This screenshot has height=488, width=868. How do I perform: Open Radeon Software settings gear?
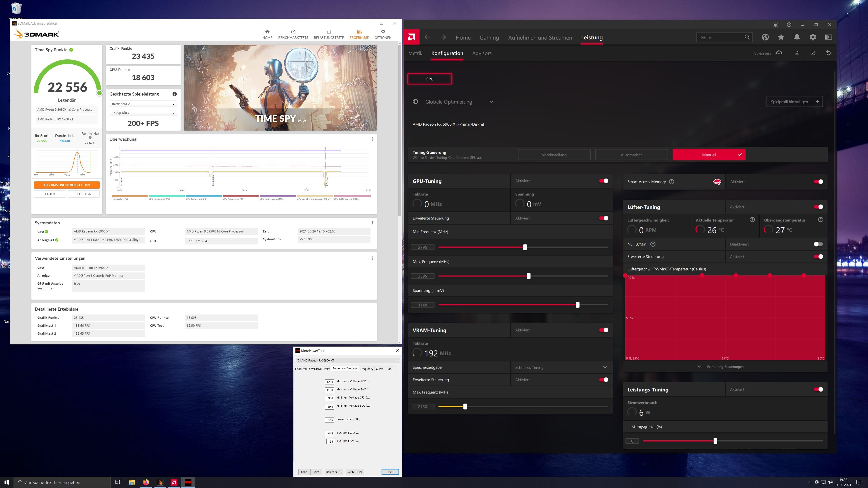pos(813,37)
